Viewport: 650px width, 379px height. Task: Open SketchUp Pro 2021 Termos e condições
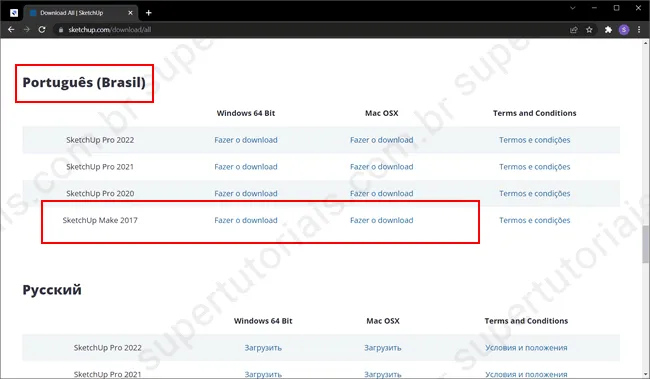coord(534,167)
